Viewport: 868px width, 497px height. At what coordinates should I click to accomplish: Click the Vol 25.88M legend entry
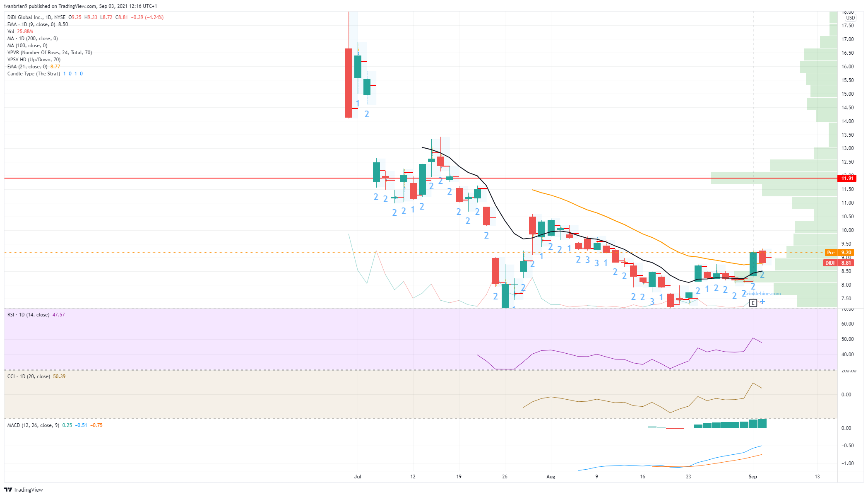pyautogui.click(x=20, y=31)
